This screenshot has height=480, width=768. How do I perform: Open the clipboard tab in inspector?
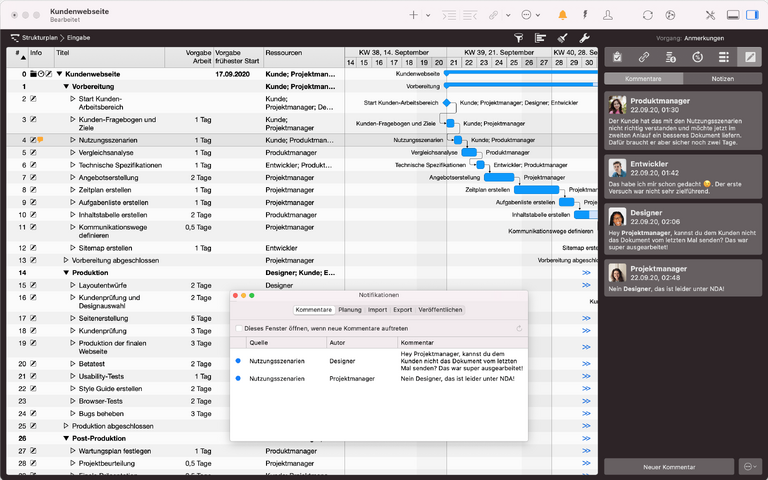click(x=617, y=57)
